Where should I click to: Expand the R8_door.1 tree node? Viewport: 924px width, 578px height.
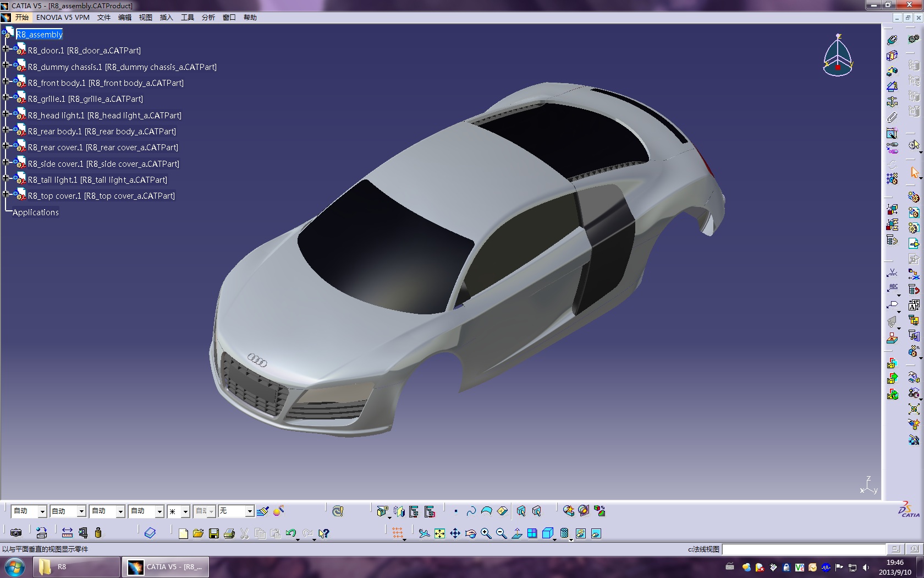coord(5,48)
